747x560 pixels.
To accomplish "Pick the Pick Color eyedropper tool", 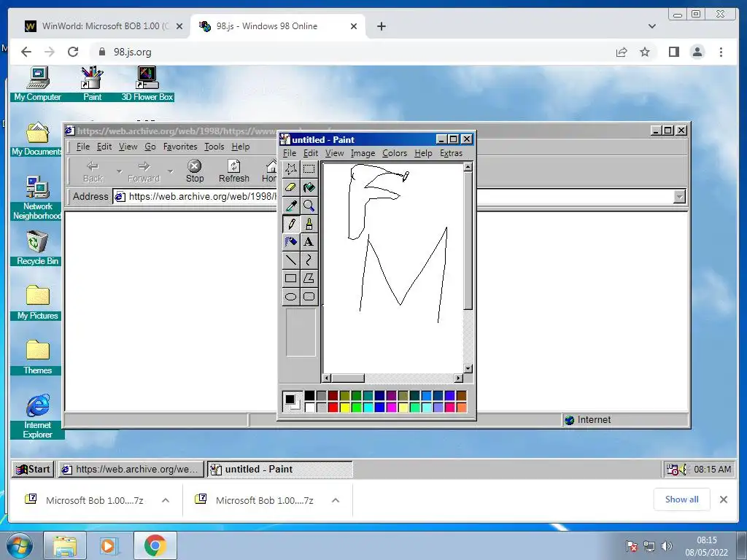I will point(290,205).
